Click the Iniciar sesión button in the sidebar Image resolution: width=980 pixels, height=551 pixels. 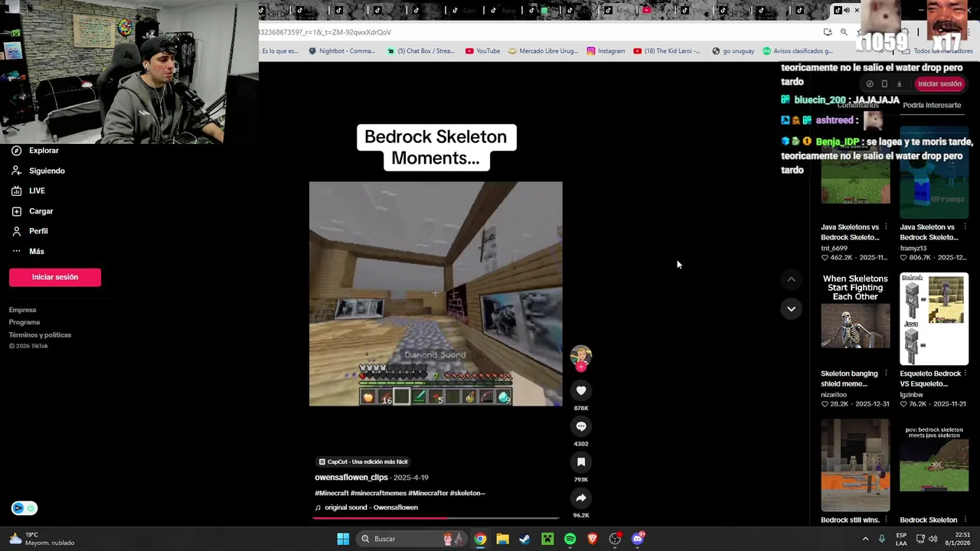[x=55, y=277]
